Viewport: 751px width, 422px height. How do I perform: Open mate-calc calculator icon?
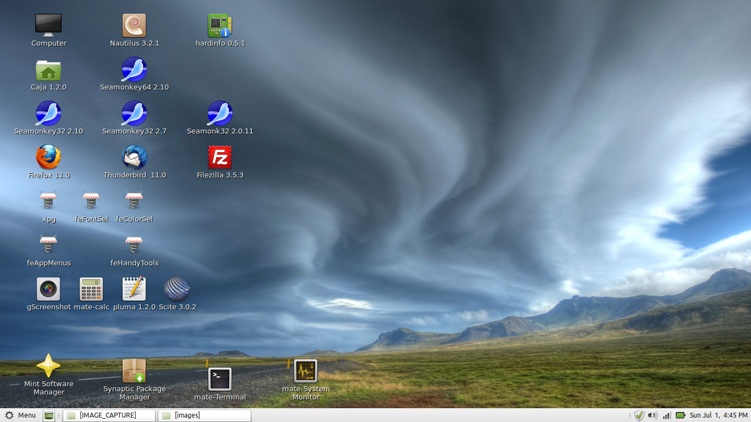click(91, 289)
